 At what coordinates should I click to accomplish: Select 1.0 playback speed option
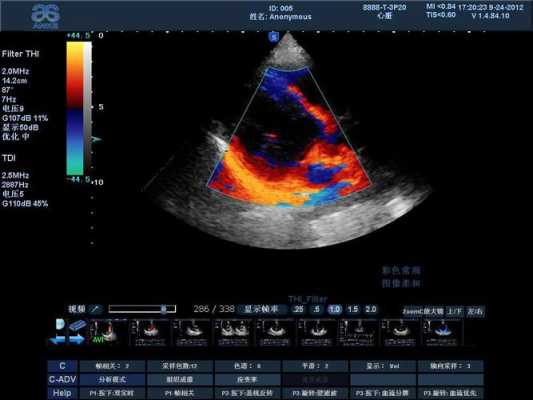pos(334,309)
